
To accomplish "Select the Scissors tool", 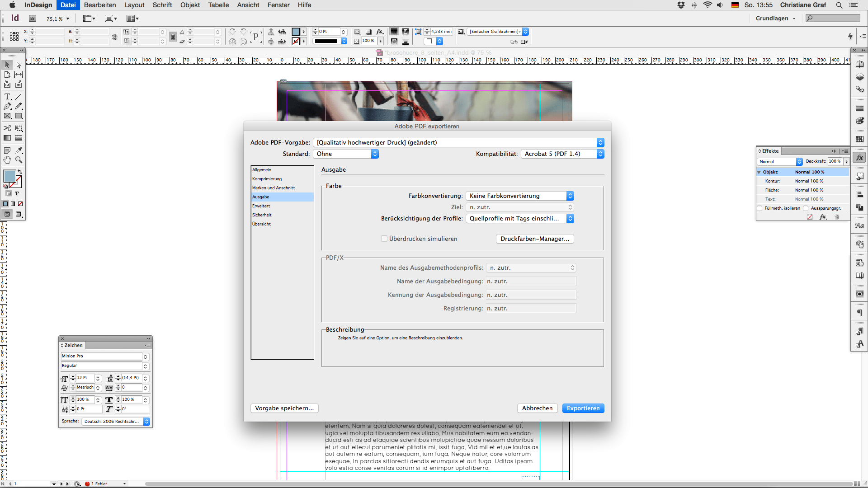I will point(7,128).
